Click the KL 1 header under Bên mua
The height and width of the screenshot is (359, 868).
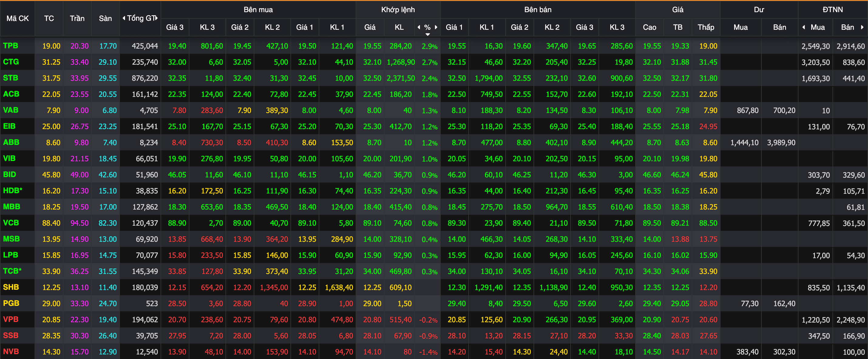coord(337,27)
